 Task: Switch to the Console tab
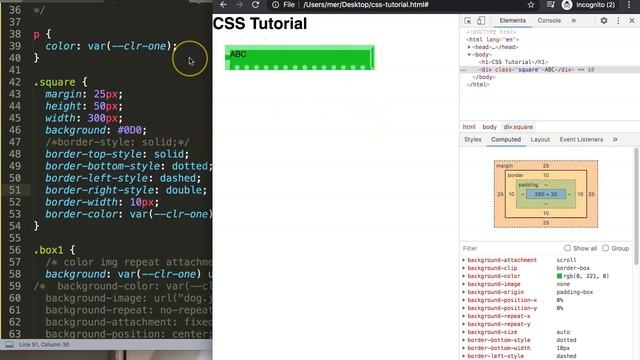pos(549,20)
